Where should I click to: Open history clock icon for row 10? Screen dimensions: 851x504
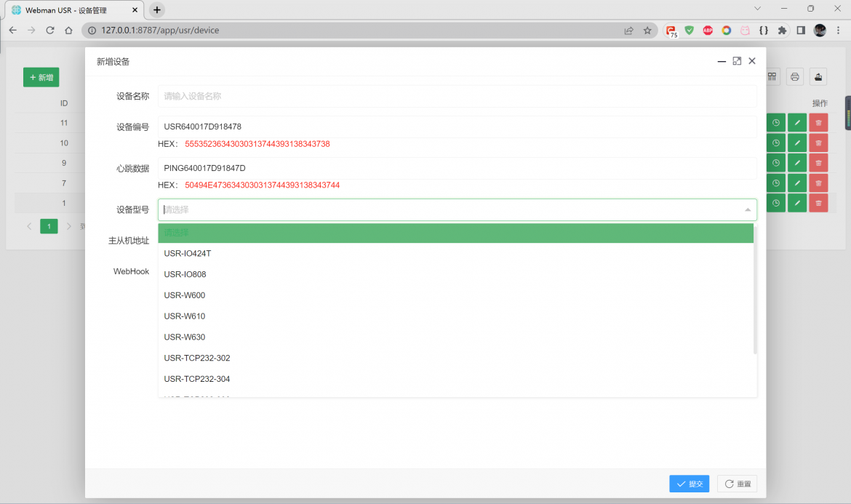point(776,143)
